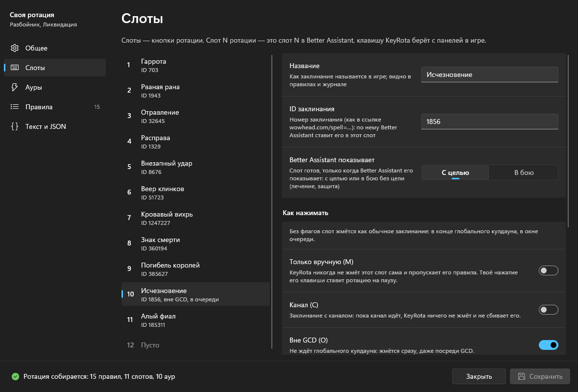Click the Как нажимать section heading
Screen dimensions: 578x392
tap(305, 213)
